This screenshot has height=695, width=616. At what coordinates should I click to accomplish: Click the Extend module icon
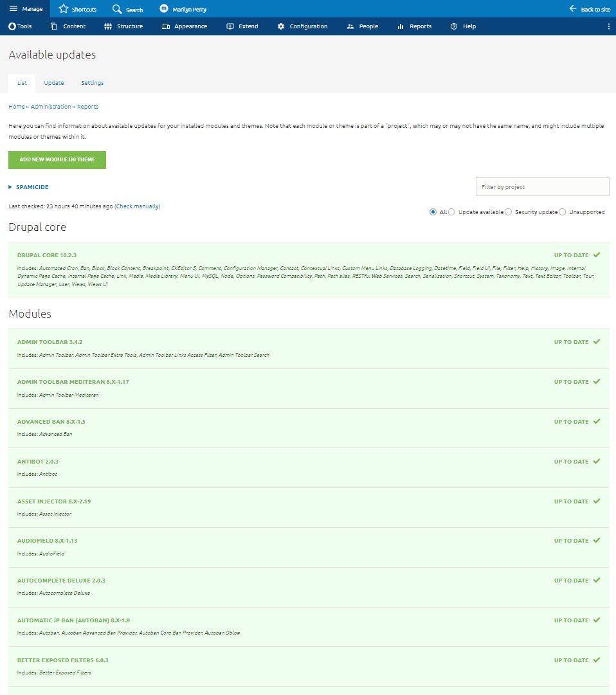[230, 26]
